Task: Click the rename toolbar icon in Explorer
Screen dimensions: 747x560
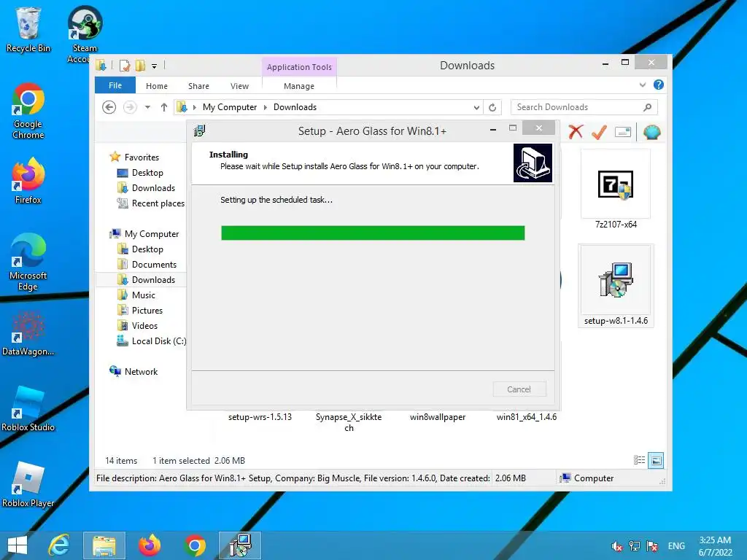Action: click(623, 132)
